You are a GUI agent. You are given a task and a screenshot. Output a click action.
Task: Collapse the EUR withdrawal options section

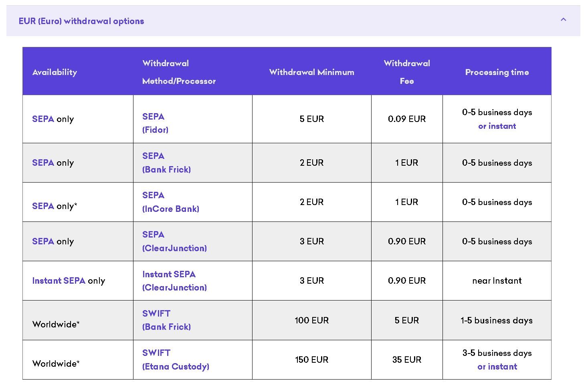(563, 20)
